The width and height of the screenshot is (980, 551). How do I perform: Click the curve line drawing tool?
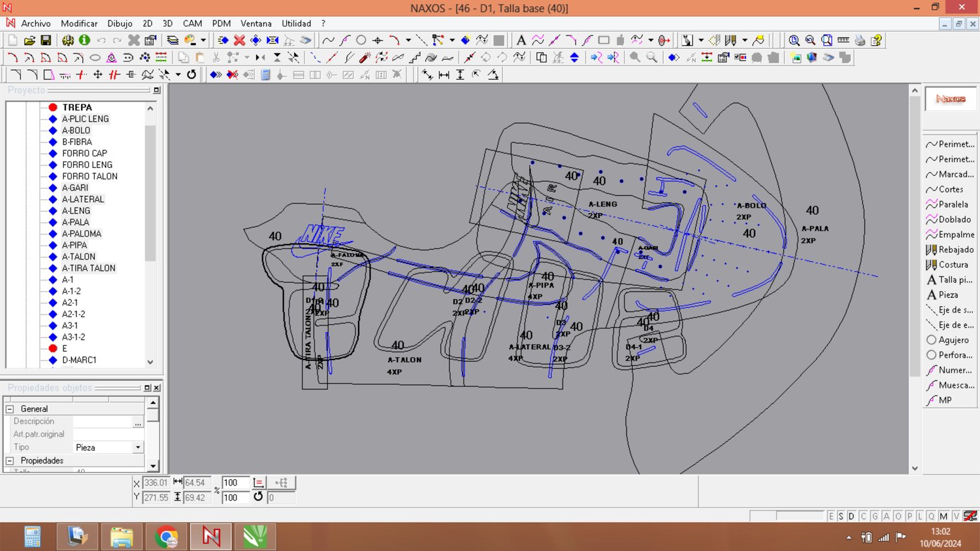(x=329, y=41)
